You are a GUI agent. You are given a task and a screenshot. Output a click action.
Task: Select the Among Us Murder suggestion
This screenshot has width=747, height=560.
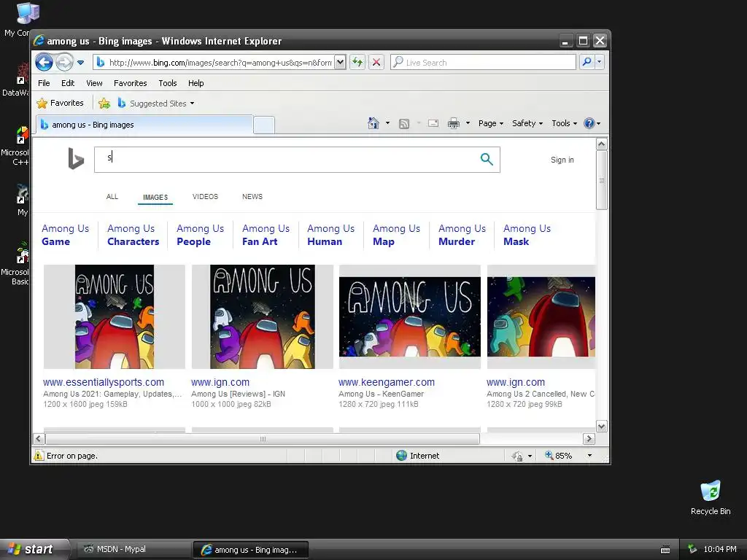point(462,235)
